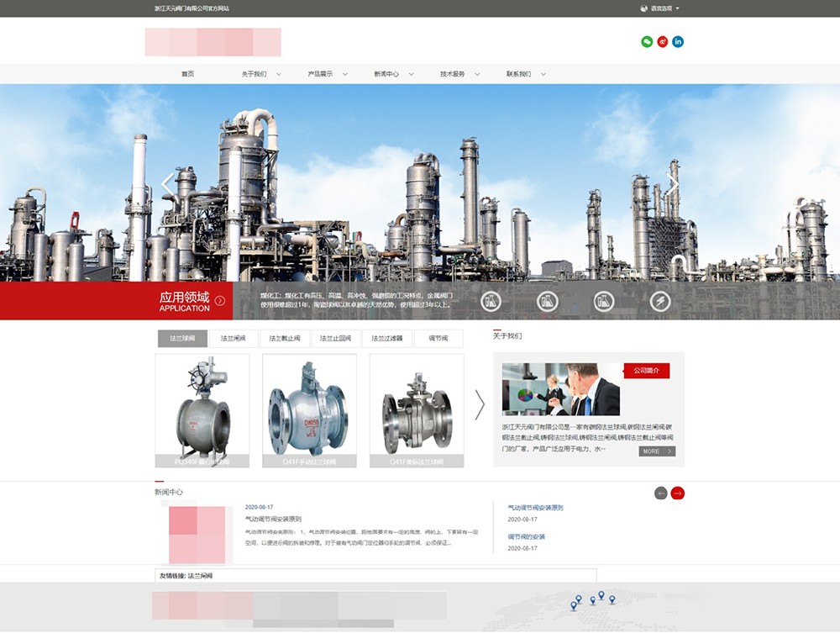Click the blue LinkedIn icon
The width and height of the screenshot is (840, 633).
coord(678,42)
